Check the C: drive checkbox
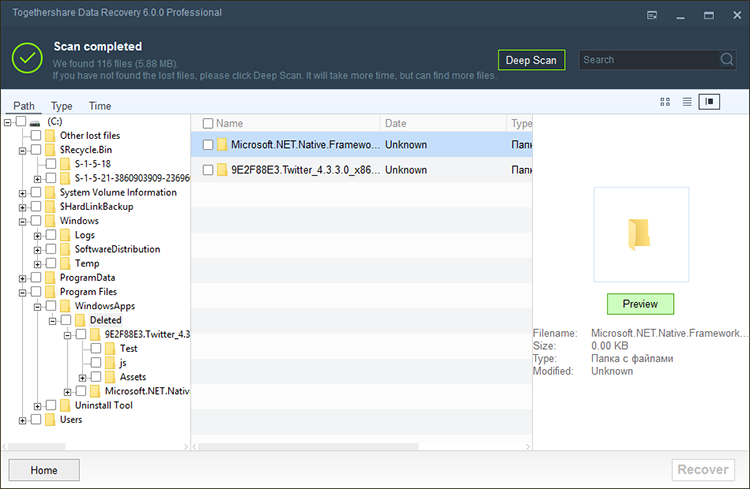The image size is (750, 489). coord(21,121)
